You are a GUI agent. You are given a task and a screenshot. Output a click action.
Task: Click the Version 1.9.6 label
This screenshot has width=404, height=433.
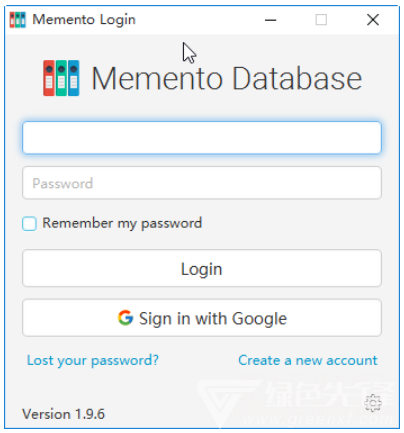[63, 414]
